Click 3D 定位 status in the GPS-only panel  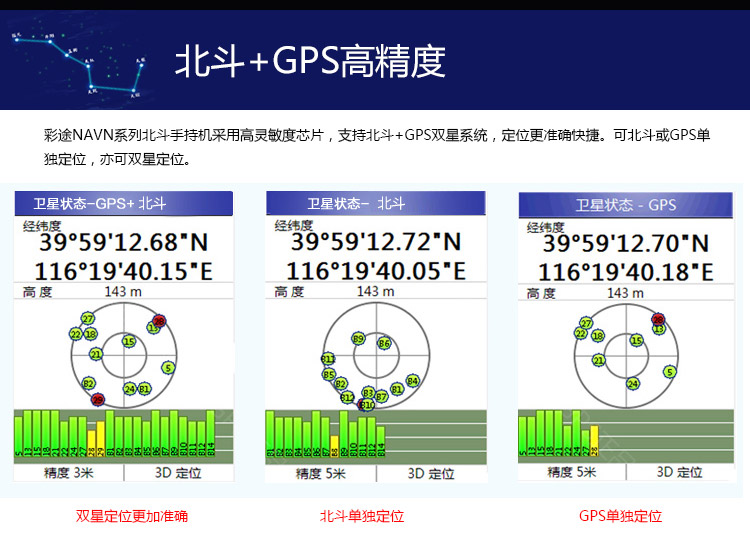pos(679,472)
